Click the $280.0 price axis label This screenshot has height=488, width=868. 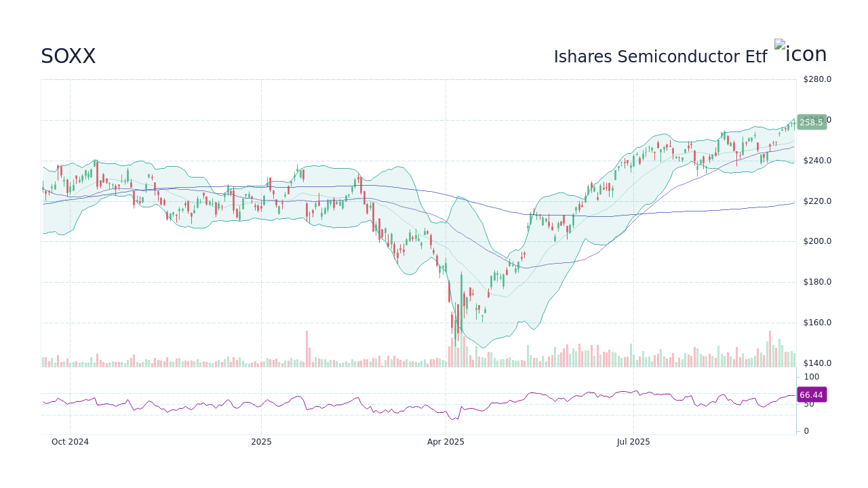pyautogui.click(x=817, y=79)
